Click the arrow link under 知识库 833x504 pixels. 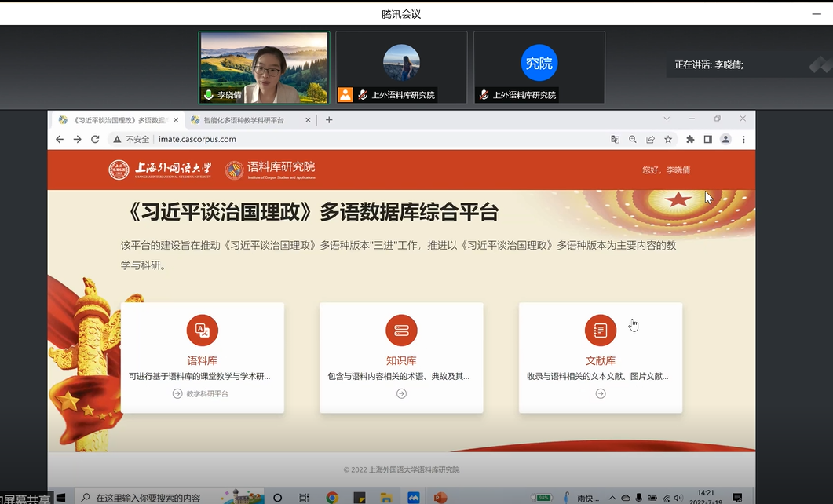point(401,394)
